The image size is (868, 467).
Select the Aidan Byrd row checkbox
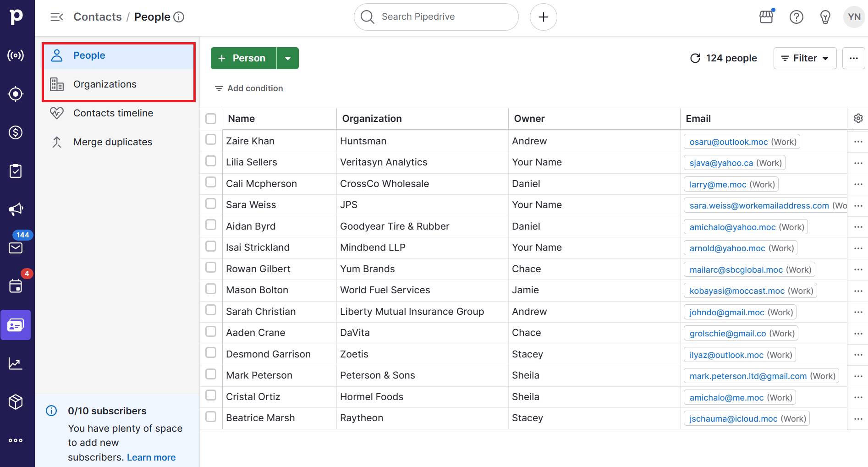pyautogui.click(x=211, y=225)
